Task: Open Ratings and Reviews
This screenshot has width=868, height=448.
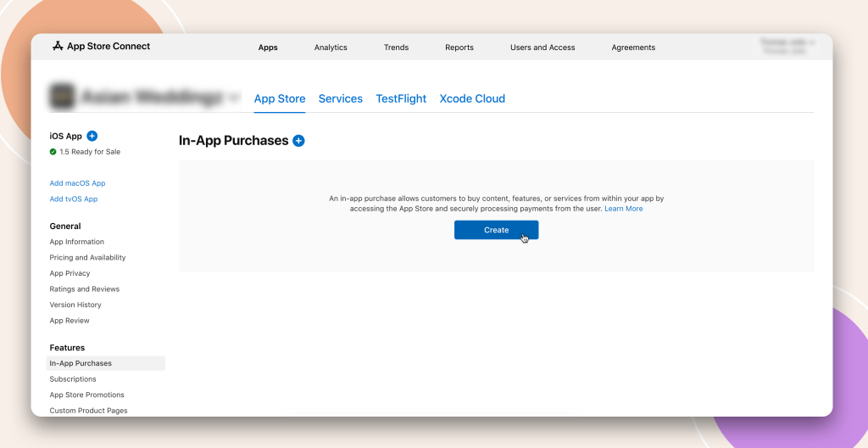Action: point(85,288)
